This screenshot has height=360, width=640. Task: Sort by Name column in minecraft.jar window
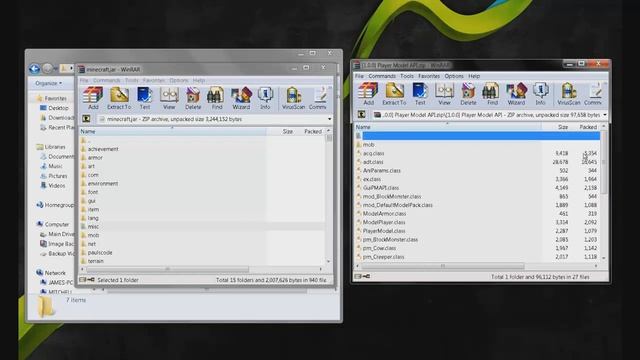(172, 131)
